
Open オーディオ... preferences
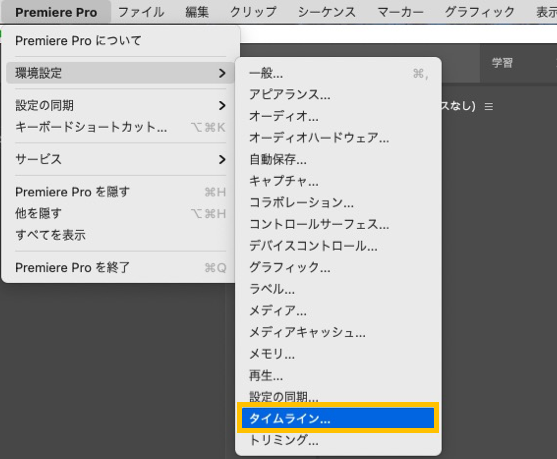click(x=338, y=116)
